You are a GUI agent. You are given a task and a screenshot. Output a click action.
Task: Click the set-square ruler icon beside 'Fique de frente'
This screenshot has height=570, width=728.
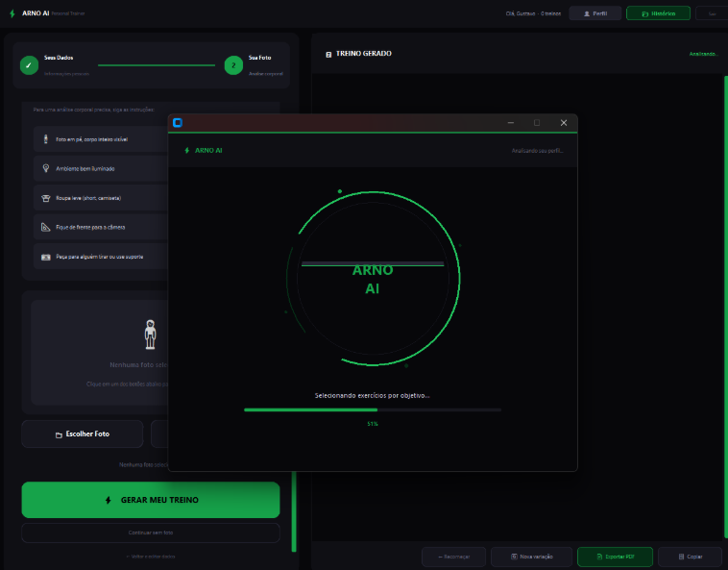pos(45,227)
